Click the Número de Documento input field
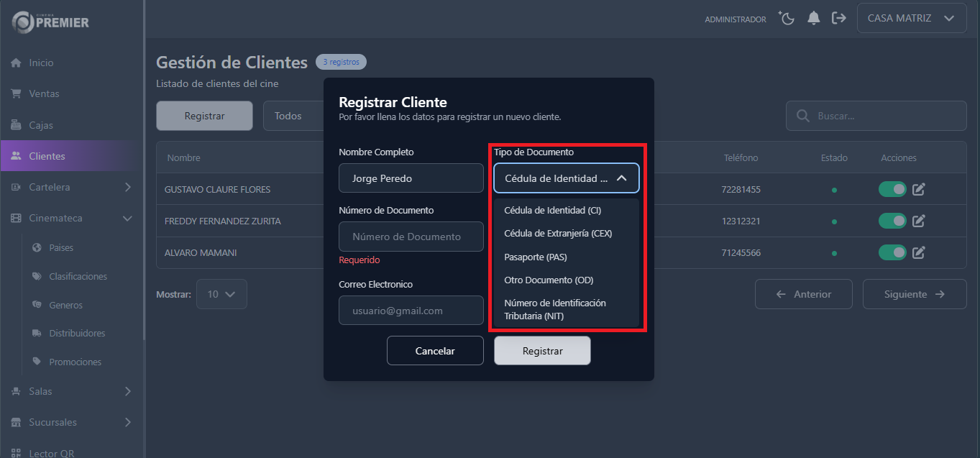 [411, 237]
